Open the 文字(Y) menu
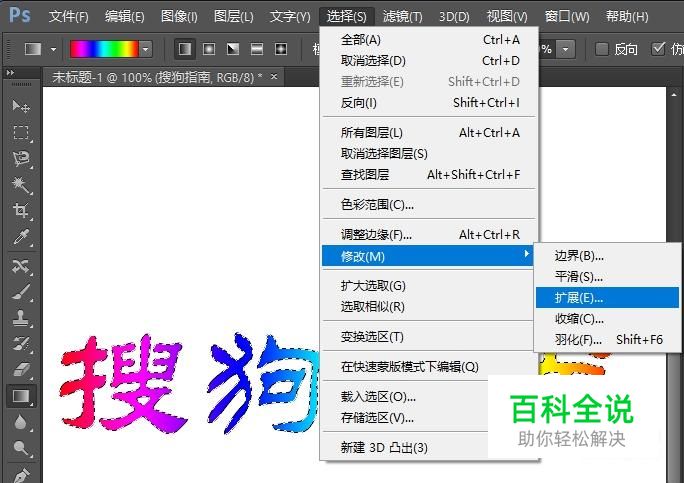 coord(290,17)
